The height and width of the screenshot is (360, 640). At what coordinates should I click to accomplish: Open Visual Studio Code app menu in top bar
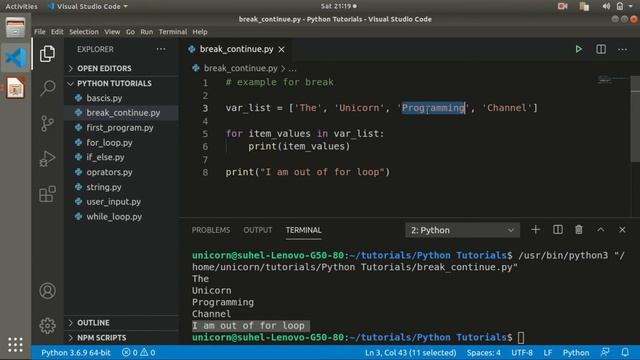88,6
